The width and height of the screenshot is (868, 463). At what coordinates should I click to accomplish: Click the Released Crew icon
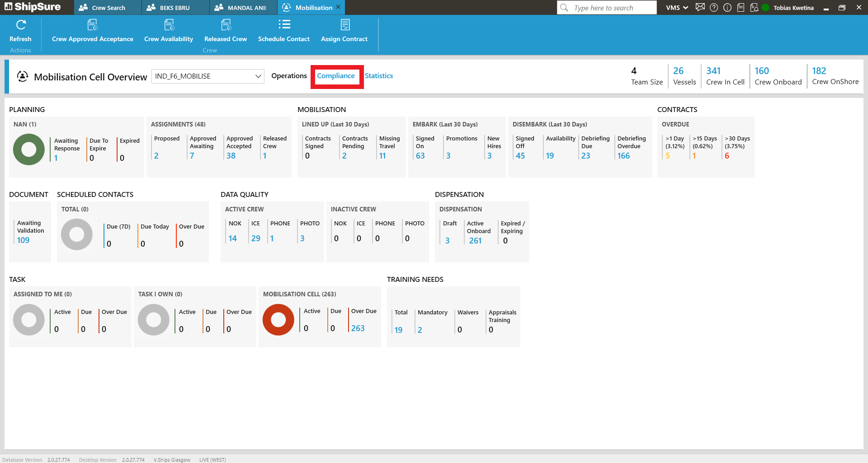(x=226, y=25)
